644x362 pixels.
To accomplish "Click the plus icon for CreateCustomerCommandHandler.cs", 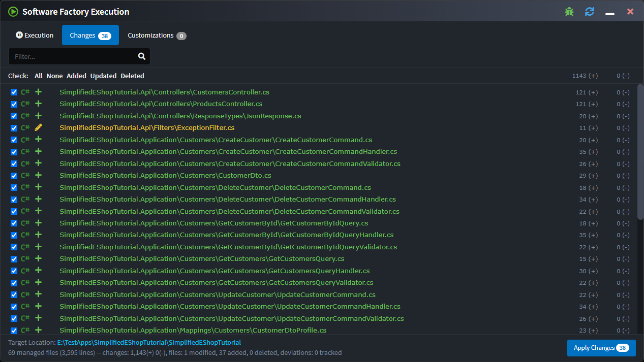I will coord(38,151).
